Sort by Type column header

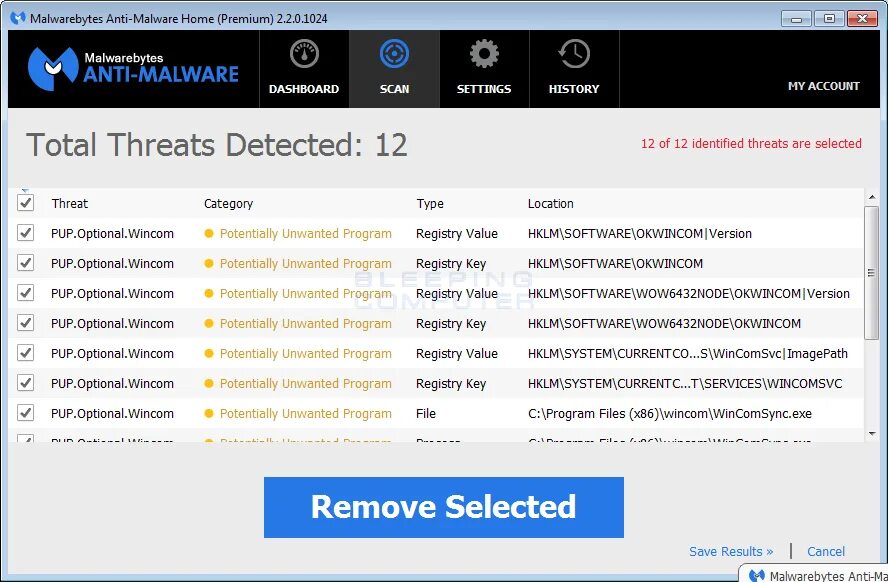[x=430, y=203]
